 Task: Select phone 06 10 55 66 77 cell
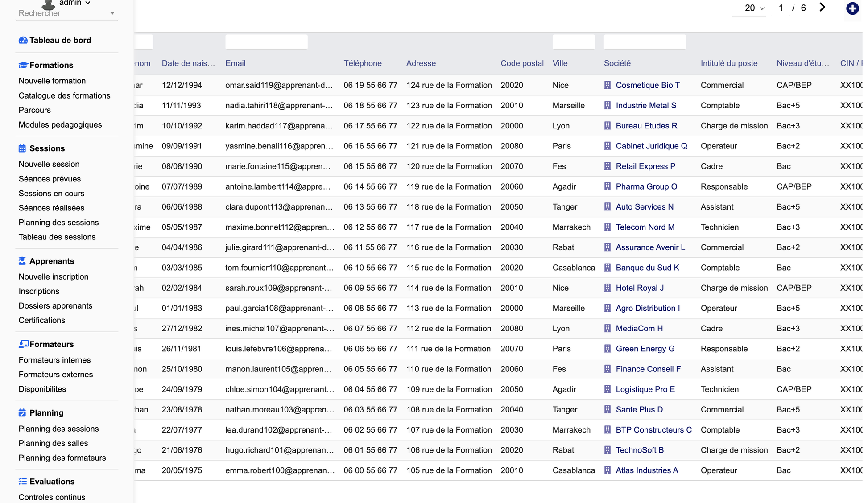pyautogui.click(x=370, y=268)
